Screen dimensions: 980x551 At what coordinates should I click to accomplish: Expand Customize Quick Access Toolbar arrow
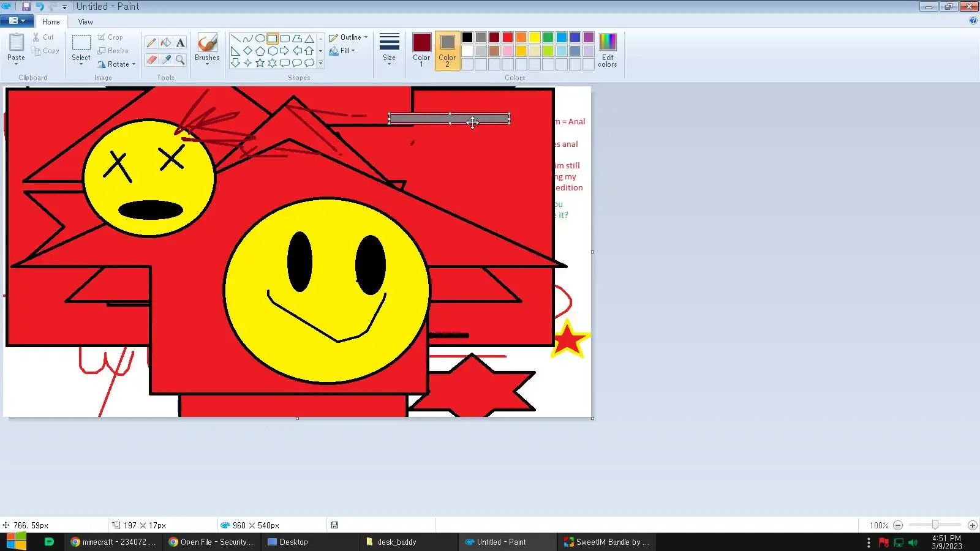click(64, 7)
